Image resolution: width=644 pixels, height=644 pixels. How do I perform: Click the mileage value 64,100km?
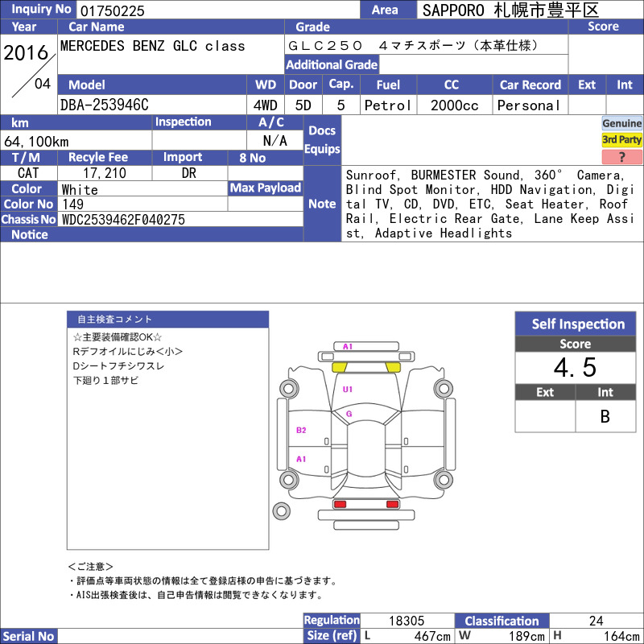click(36, 142)
